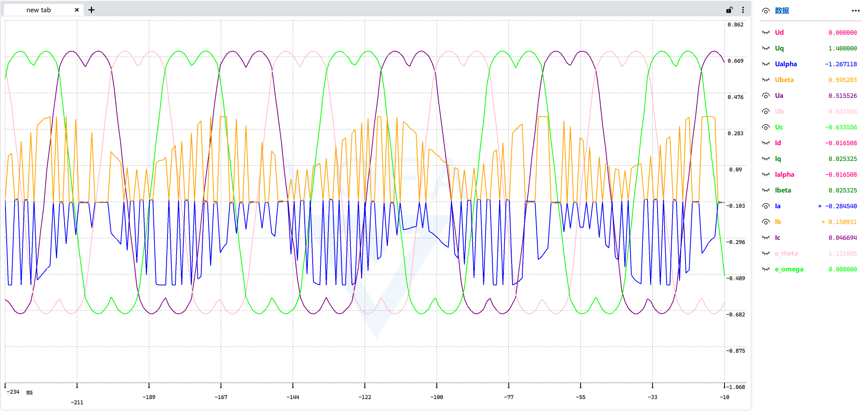Add a new tab with plus button
The height and width of the screenshot is (411, 868).
pos(91,10)
